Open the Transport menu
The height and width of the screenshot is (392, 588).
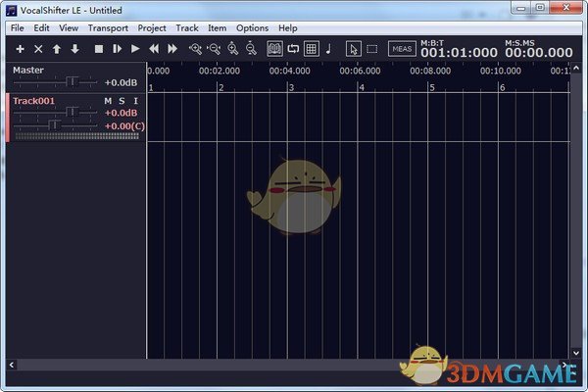click(x=108, y=28)
